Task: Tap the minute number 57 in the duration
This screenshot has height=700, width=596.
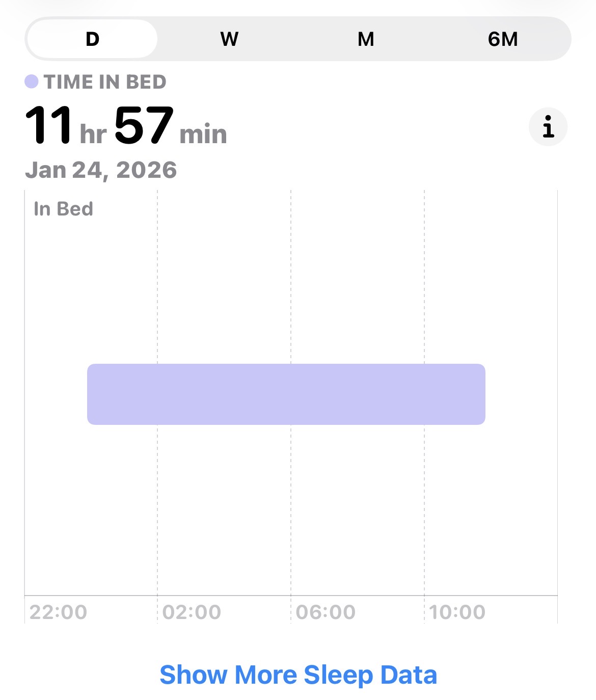Action: click(x=144, y=125)
